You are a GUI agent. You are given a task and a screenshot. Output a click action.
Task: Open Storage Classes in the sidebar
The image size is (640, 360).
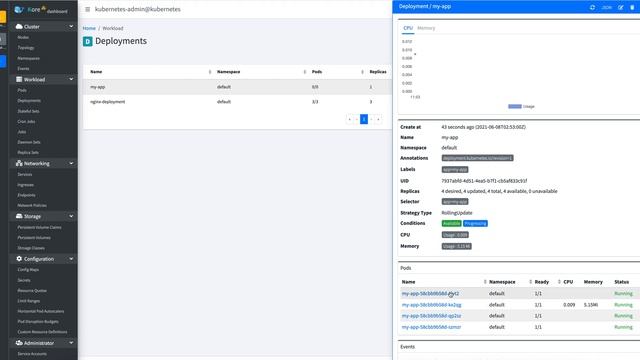click(31, 248)
